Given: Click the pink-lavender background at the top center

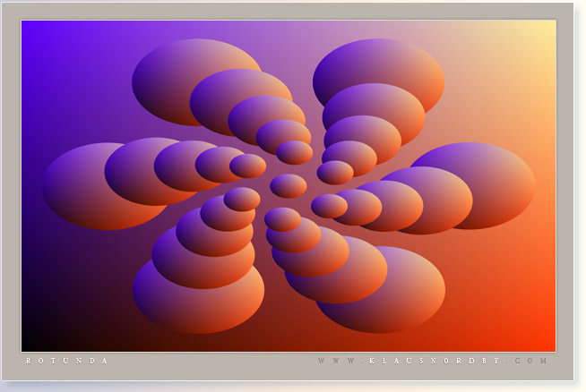Looking at the screenshot, I should click(289, 40).
